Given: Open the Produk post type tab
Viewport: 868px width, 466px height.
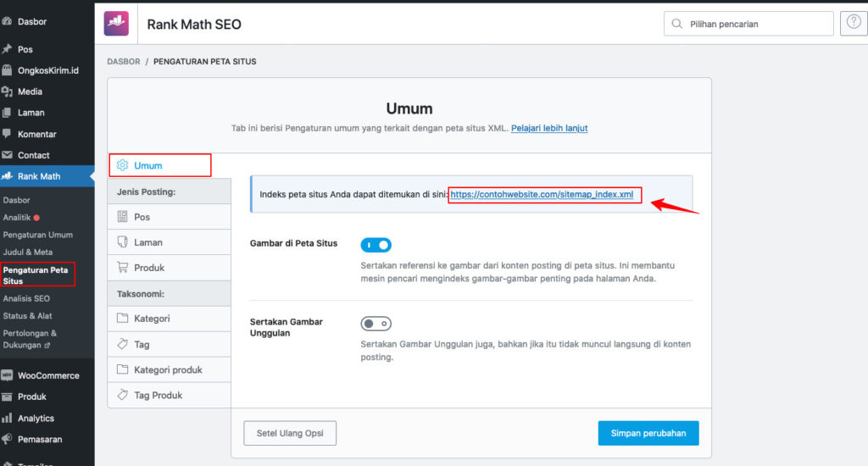Looking at the screenshot, I should pyautogui.click(x=169, y=267).
